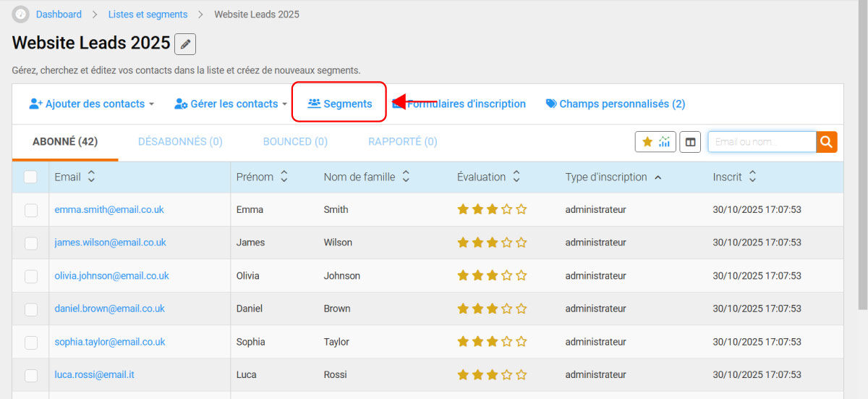Viewport: 868px width, 399px height.
Task: Tick the select-all checkbox in table header
Action: point(31,177)
